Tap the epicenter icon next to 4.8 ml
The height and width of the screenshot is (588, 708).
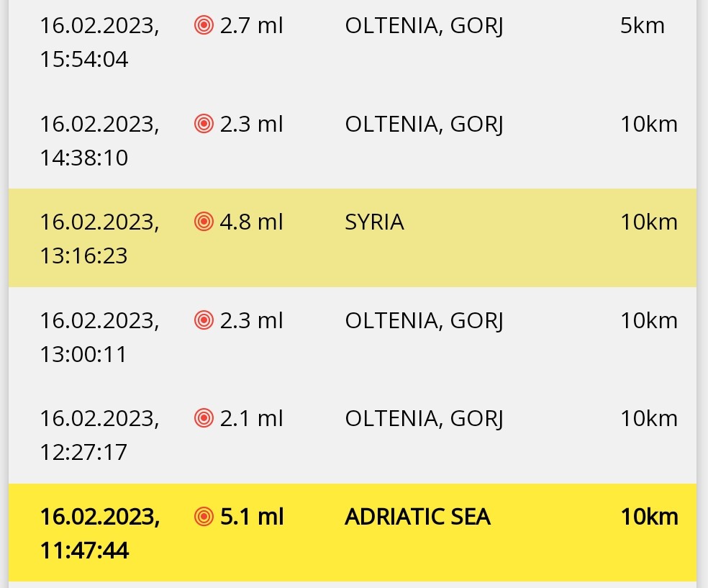204,222
